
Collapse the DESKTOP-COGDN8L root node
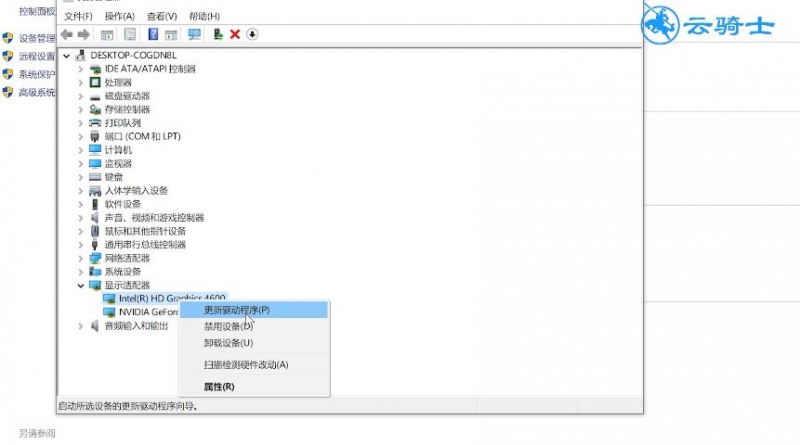point(66,56)
